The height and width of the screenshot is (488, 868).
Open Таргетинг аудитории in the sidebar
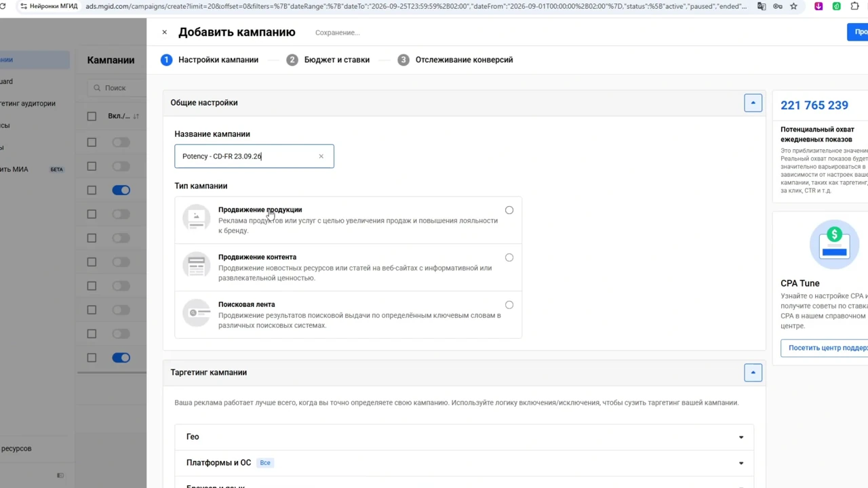point(28,104)
